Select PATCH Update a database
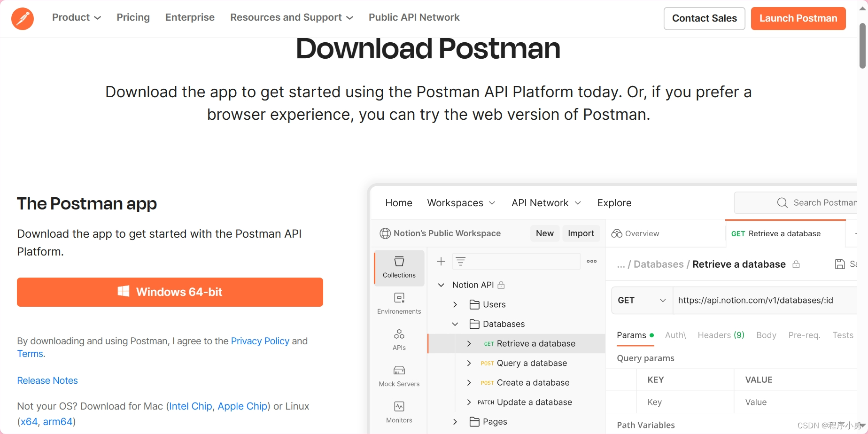 point(525,403)
